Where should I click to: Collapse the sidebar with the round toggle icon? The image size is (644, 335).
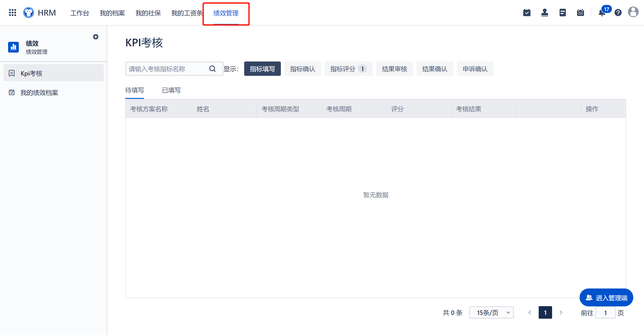click(x=96, y=37)
